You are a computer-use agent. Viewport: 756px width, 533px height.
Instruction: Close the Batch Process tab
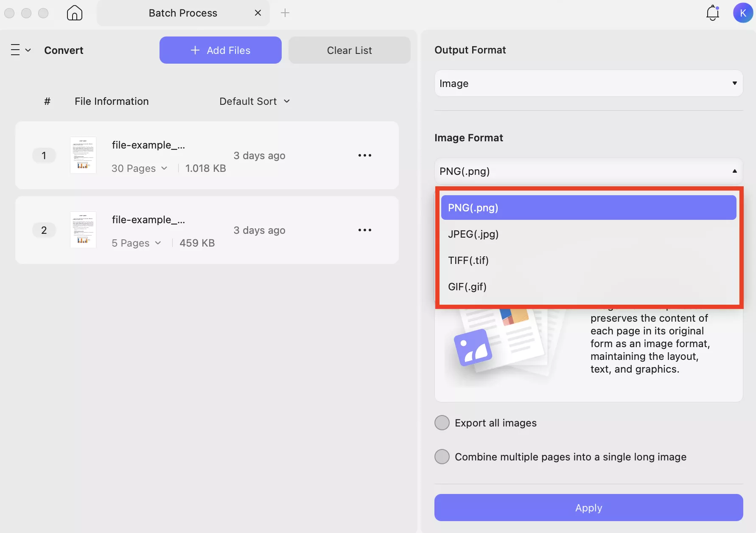click(x=258, y=13)
